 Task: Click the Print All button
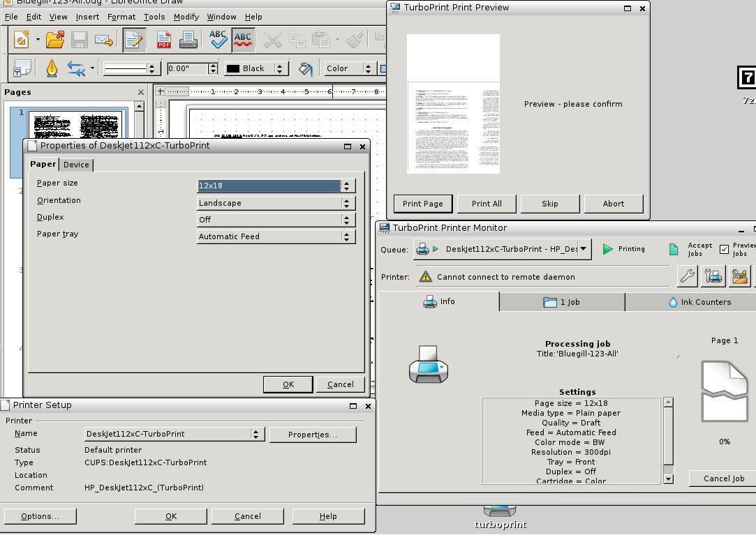pyautogui.click(x=487, y=204)
